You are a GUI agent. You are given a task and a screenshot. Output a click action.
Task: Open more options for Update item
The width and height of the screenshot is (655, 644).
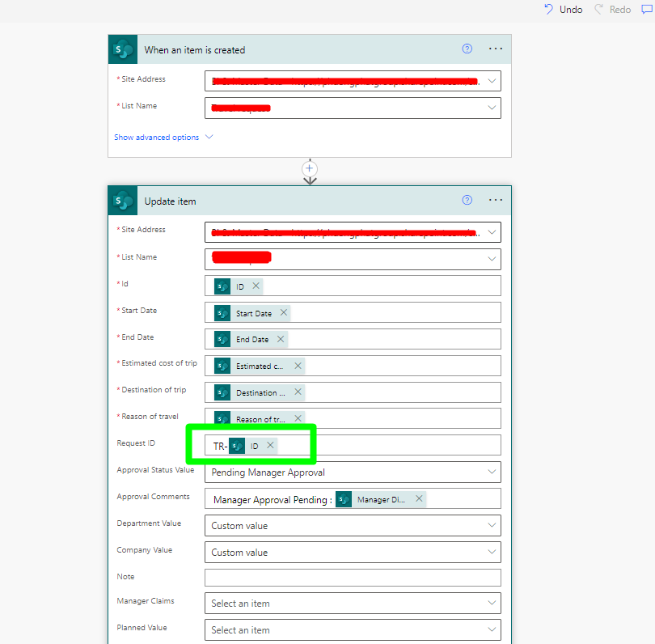[x=496, y=200]
